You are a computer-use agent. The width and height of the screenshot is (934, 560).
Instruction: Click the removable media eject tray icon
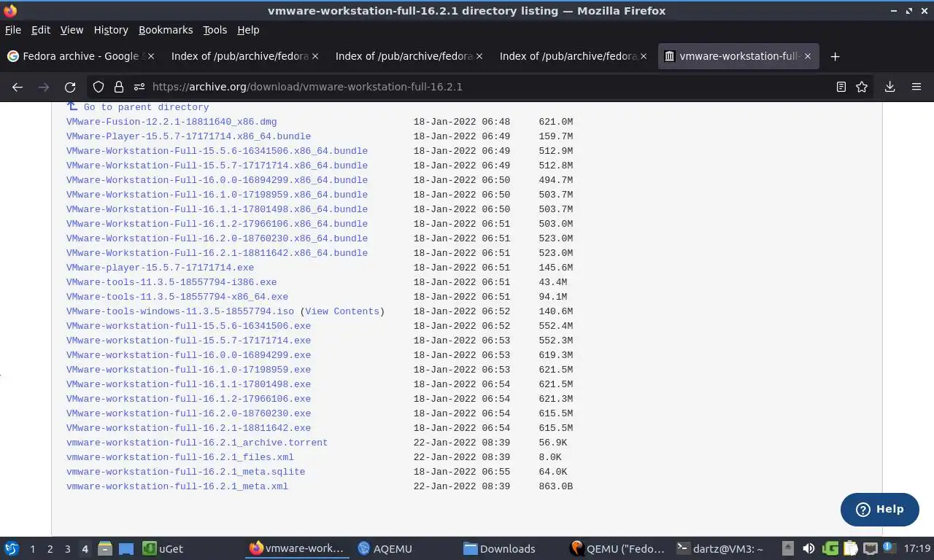tap(788, 548)
